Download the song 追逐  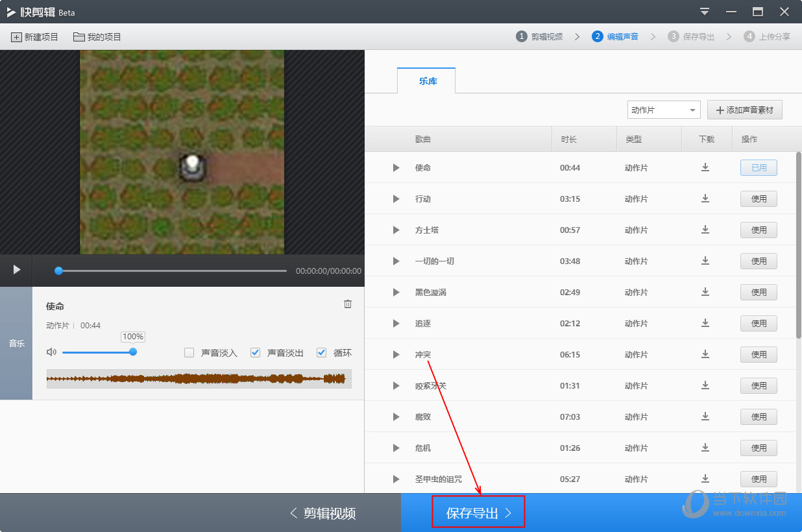705,323
